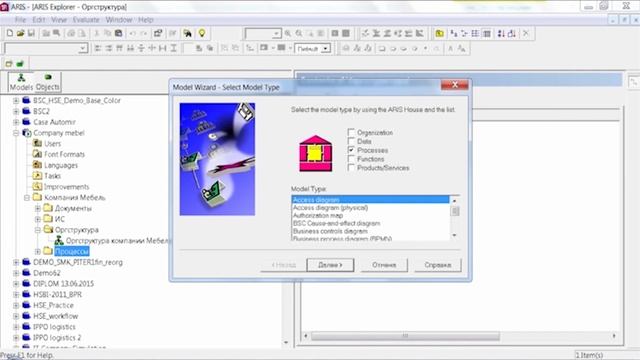Expand the BSC2 database node
This screenshot has height=360, width=640.
click(x=16, y=111)
